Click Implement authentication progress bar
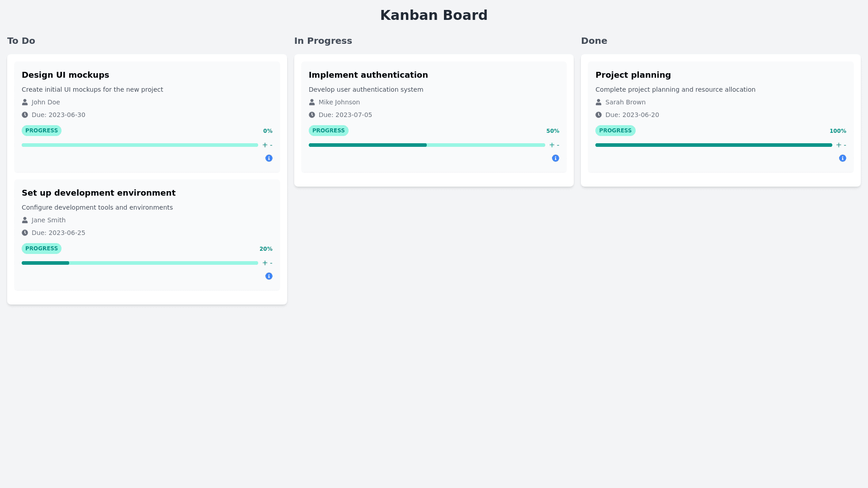Screen dimensions: 868x488 point(427,145)
